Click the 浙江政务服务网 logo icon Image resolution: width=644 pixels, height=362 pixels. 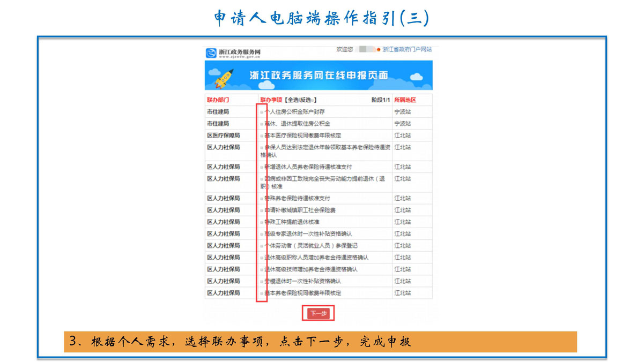211,53
